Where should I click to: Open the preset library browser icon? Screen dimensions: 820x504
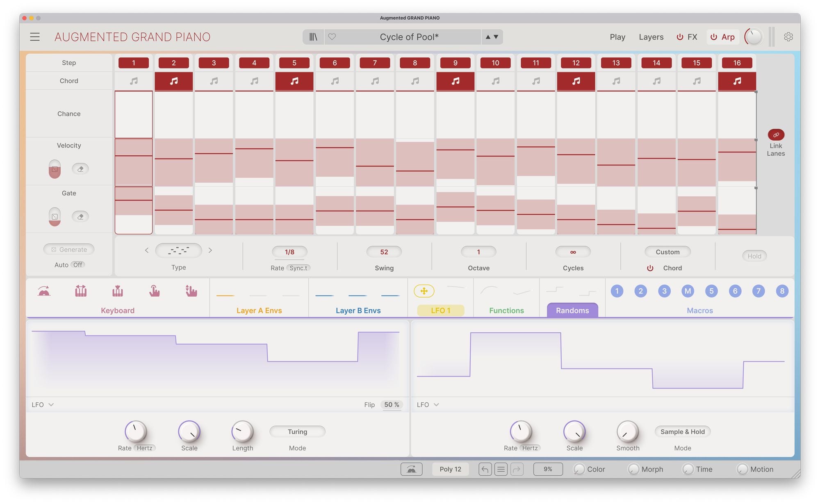[313, 37]
